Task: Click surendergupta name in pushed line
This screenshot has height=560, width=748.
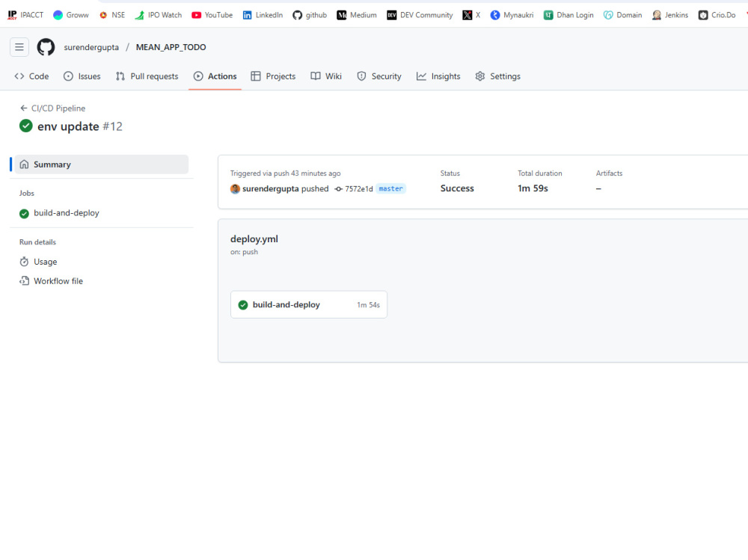Action: coord(271,189)
